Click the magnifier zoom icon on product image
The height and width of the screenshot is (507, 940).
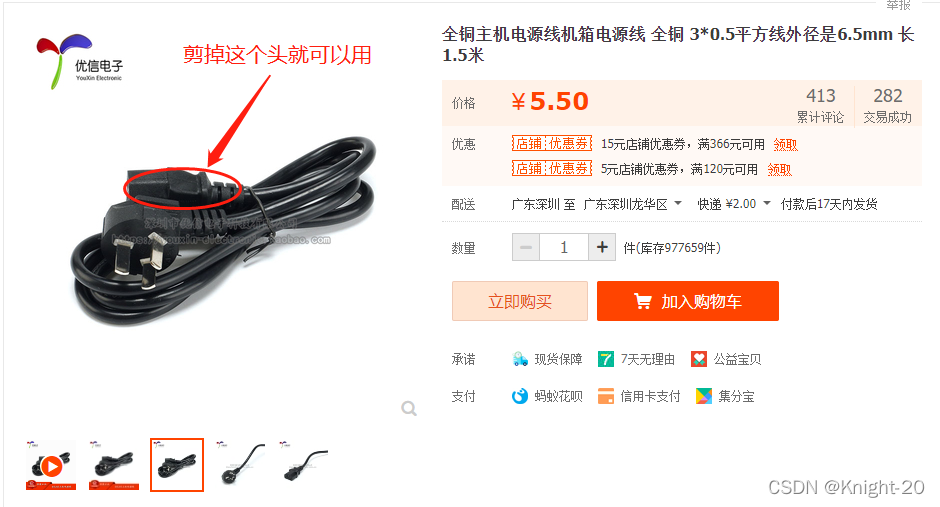click(x=409, y=408)
